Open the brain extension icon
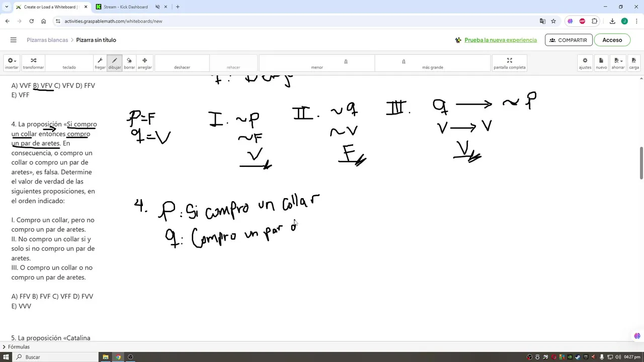This screenshot has width=644, height=362. (x=570, y=21)
